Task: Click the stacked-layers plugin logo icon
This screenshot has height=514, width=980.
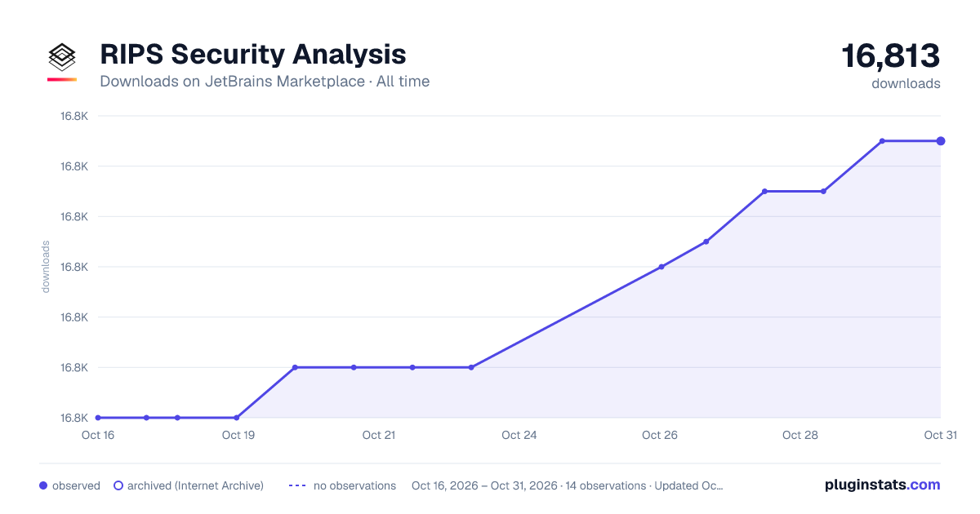Action: click(x=62, y=57)
